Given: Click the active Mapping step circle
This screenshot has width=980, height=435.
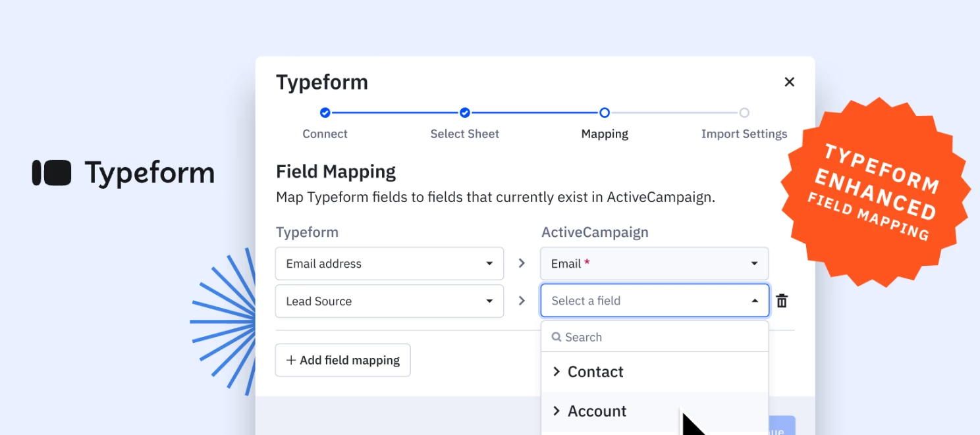Looking at the screenshot, I should coord(604,113).
